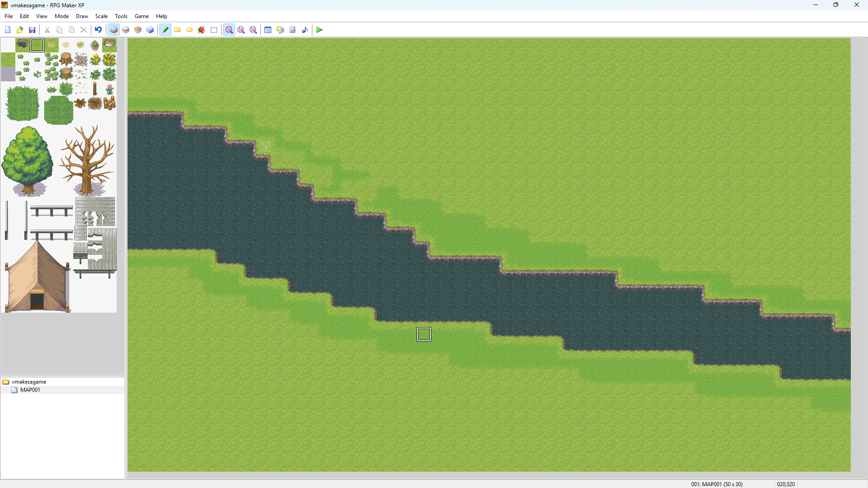Screen dimensions: 868x488
Task: Open the Tools menu
Action: click(x=121, y=16)
